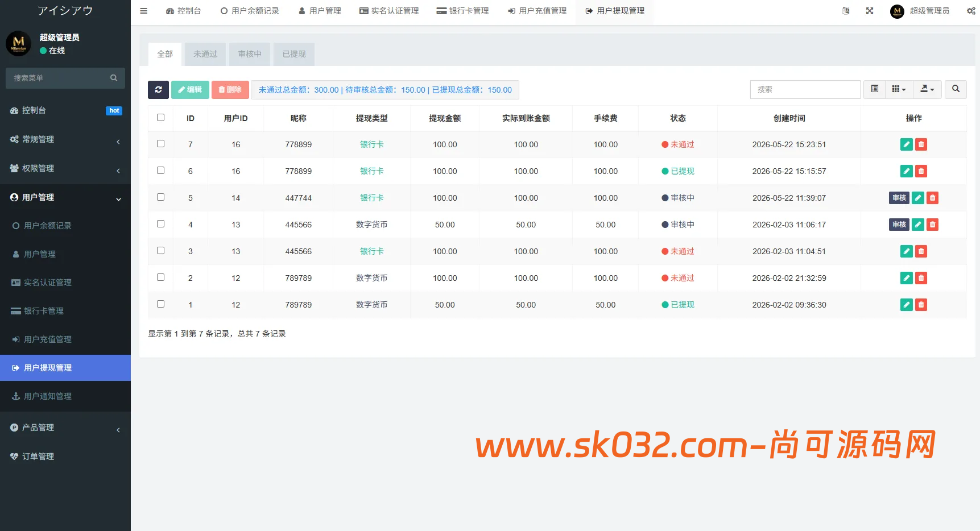Screen dimensions: 980x531
Task: Click the magnifier advanced search button
Action: (956, 89)
